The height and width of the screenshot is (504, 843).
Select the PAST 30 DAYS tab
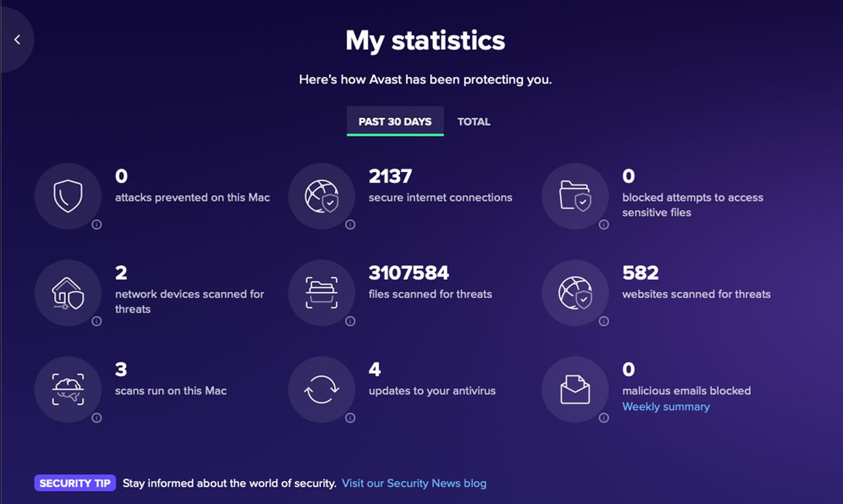pyautogui.click(x=395, y=121)
